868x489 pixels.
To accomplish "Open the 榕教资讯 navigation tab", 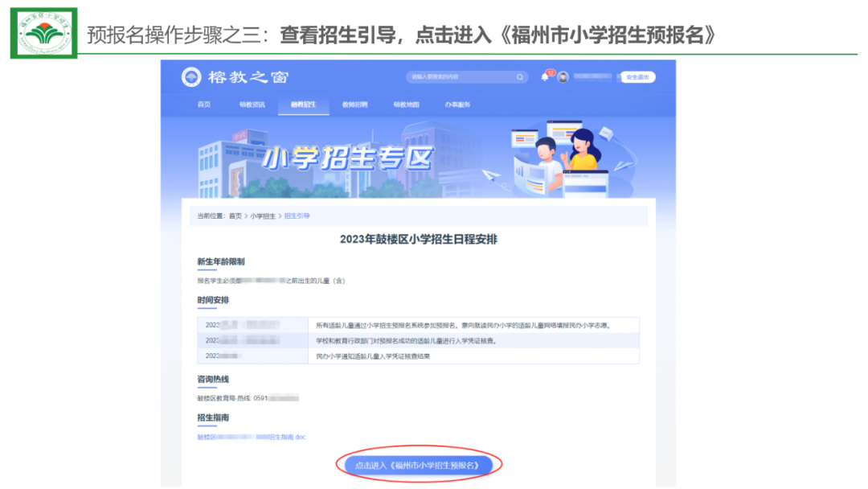I will (252, 105).
